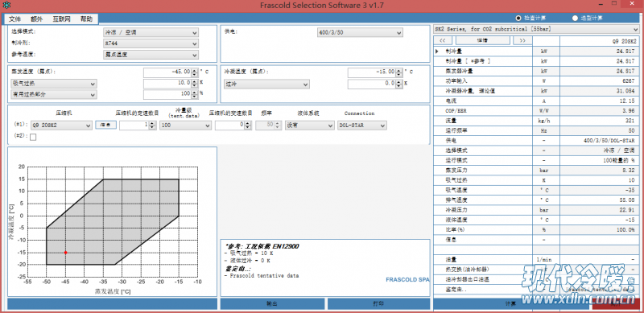The width and height of the screenshot is (644, 313).
Task: Click the 打印 print button
Action: [378, 304]
